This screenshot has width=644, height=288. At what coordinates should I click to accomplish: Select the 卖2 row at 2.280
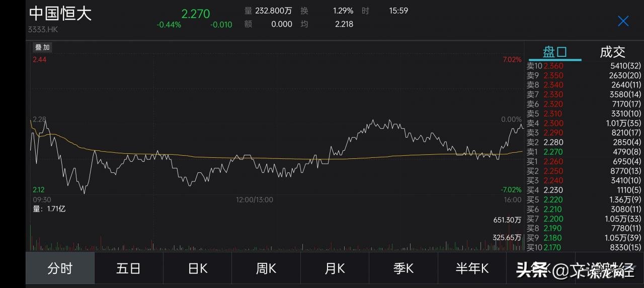click(x=584, y=142)
